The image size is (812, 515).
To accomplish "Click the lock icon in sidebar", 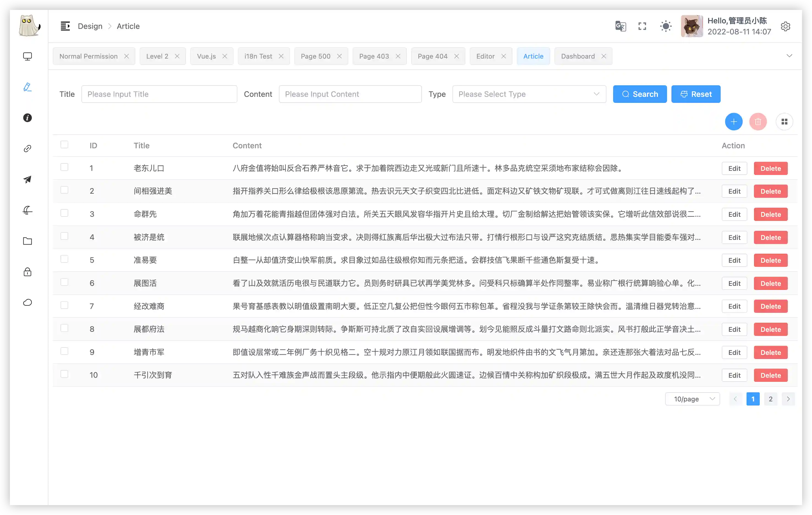I will click(x=27, y=272).
